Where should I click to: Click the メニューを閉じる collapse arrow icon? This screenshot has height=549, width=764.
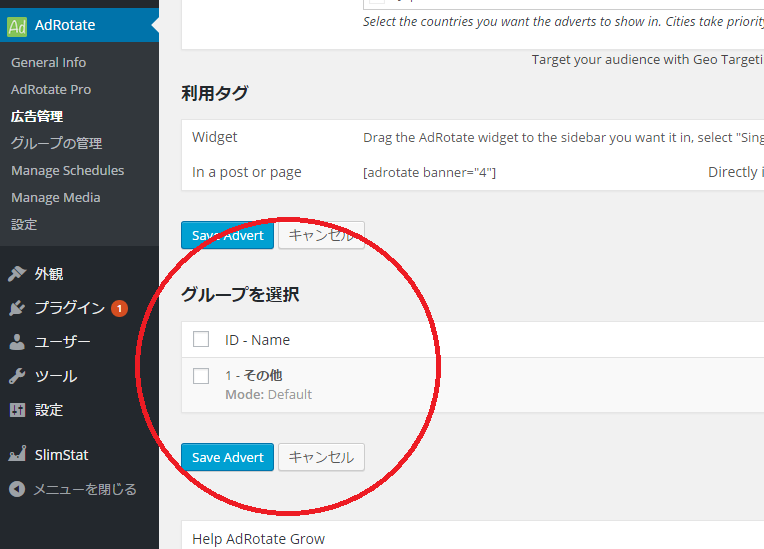coord(17,489)
